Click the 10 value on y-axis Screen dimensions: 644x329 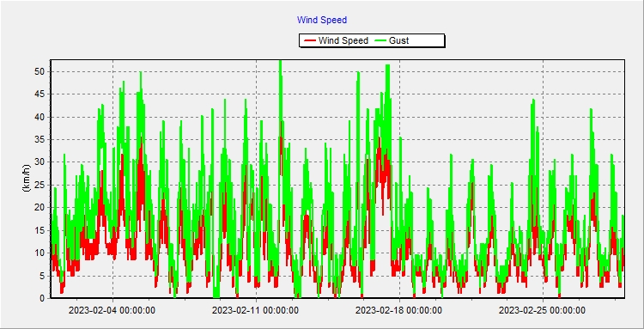tap(39, 253)
